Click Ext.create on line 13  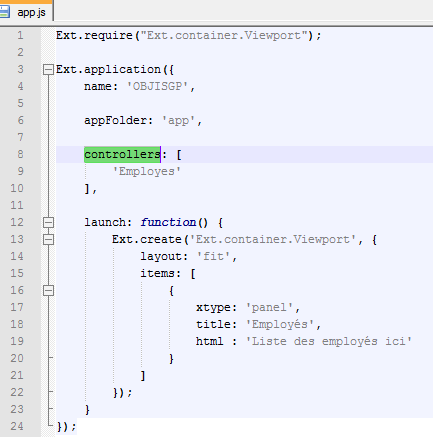coord(147,239)
